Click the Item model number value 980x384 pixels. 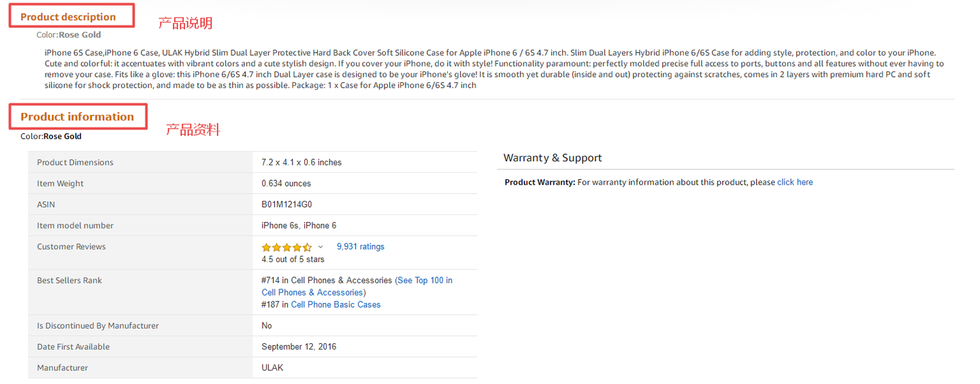pos(299,225)
